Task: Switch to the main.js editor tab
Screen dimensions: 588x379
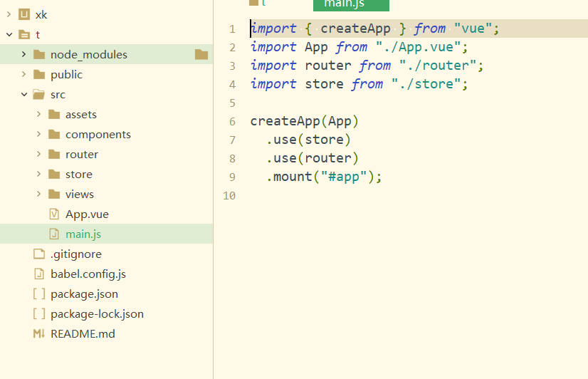Action: 351,5
